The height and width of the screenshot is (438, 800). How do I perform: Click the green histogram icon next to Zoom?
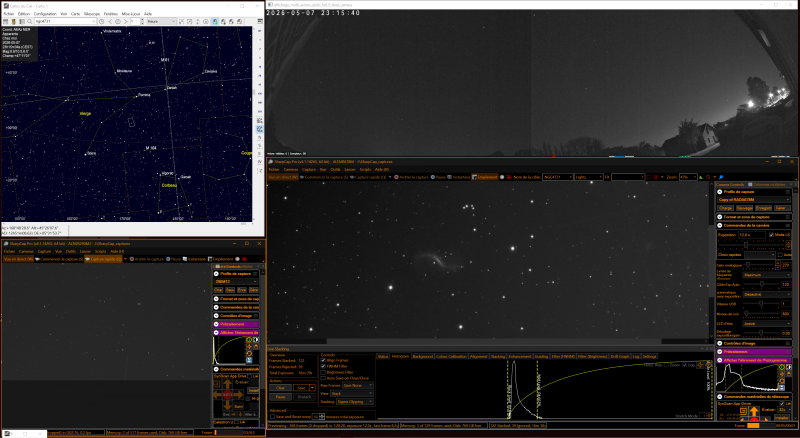pyautogui.click(x=701, y=177)
